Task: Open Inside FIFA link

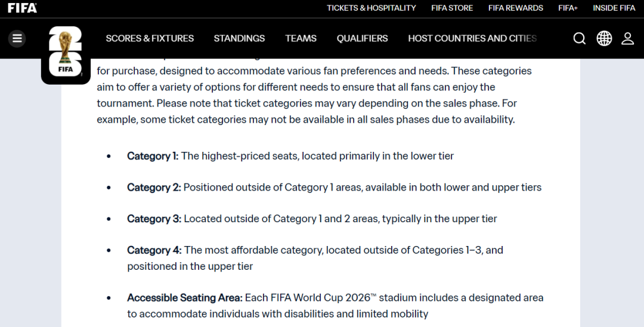Action: tap(614, 8)
